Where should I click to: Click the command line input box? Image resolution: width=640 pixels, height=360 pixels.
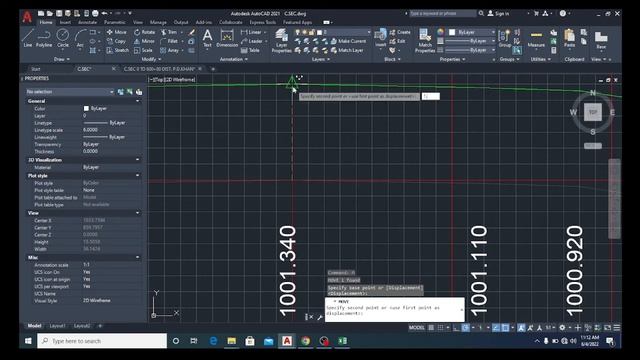[395, 310]
